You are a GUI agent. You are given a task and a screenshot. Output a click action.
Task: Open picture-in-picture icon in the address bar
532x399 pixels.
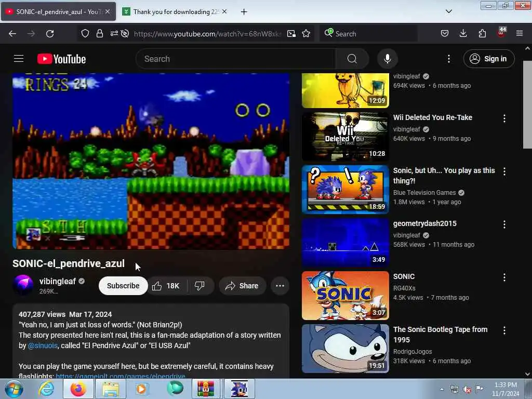coord(291,34)
